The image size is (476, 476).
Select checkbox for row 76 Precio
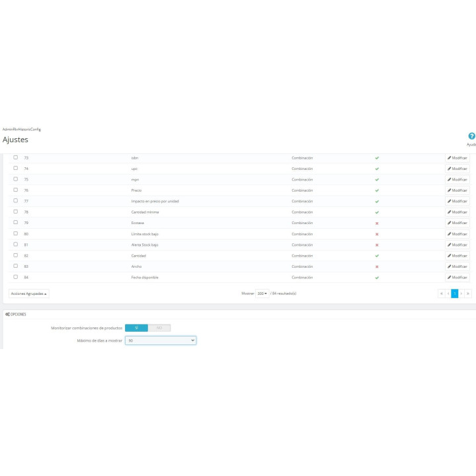(x=15, y=190)
